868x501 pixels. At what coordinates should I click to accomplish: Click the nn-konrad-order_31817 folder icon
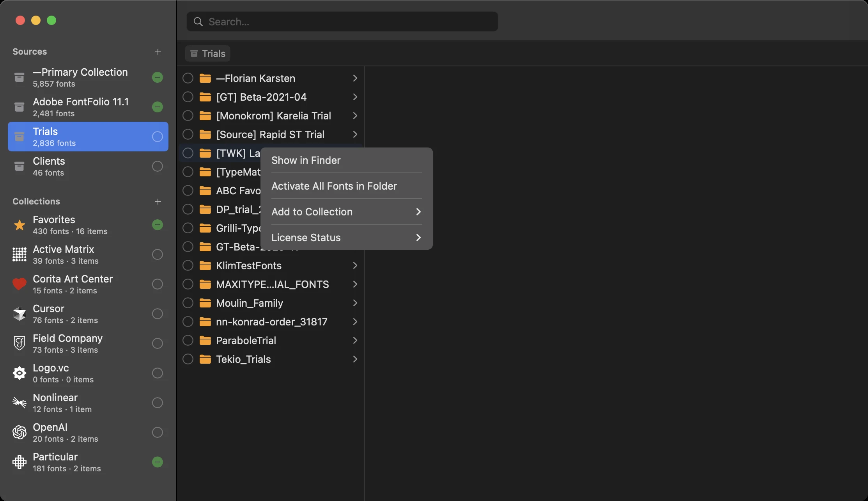tap(205, 322)
